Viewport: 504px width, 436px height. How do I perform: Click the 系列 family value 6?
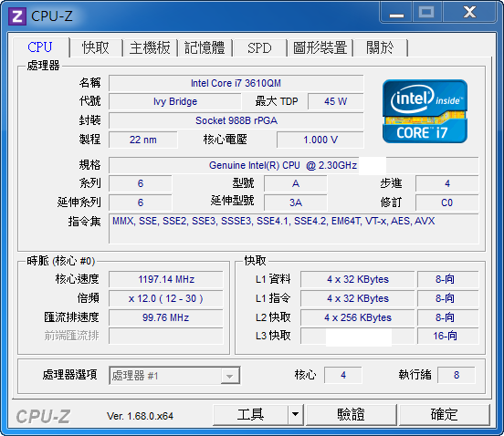pos(141,183)
